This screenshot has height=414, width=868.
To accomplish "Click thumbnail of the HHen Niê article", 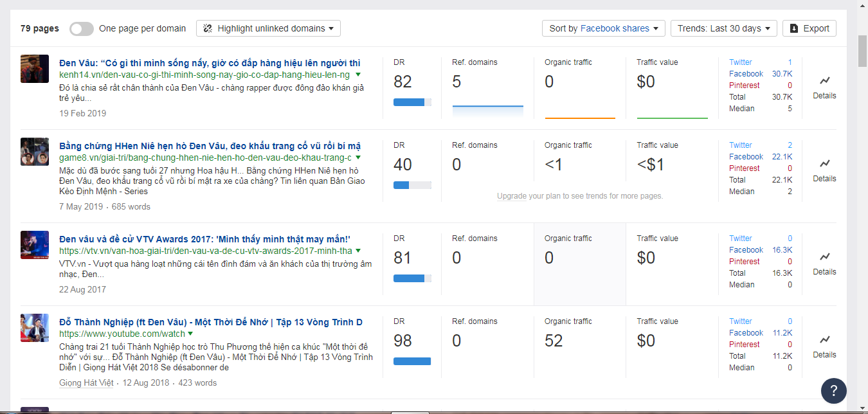I will point(35,152).
